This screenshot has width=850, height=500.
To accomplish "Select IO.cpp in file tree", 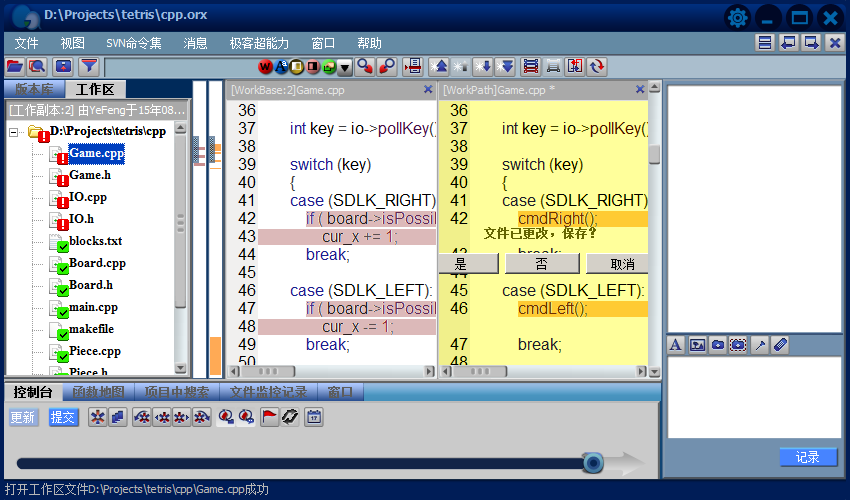I will (x=88, y=197).
